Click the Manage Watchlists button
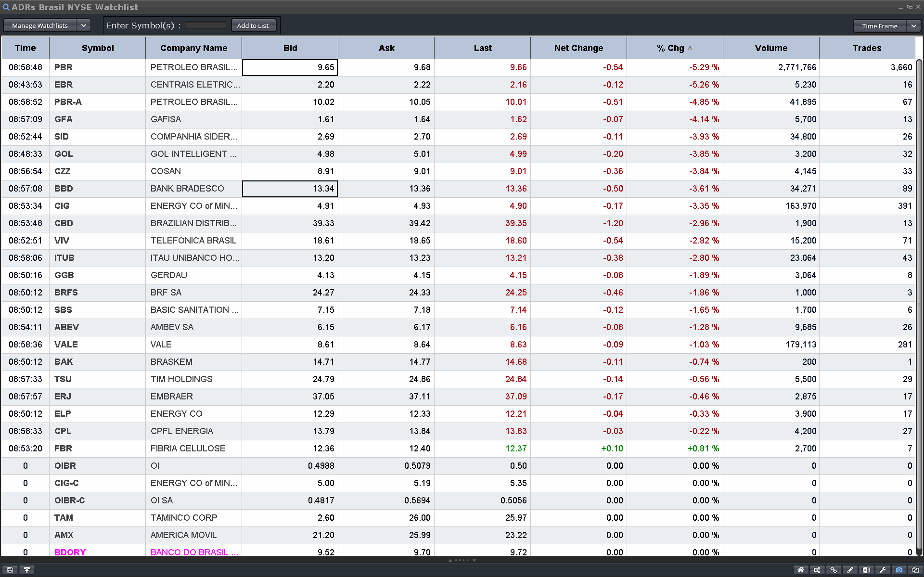 40,26
